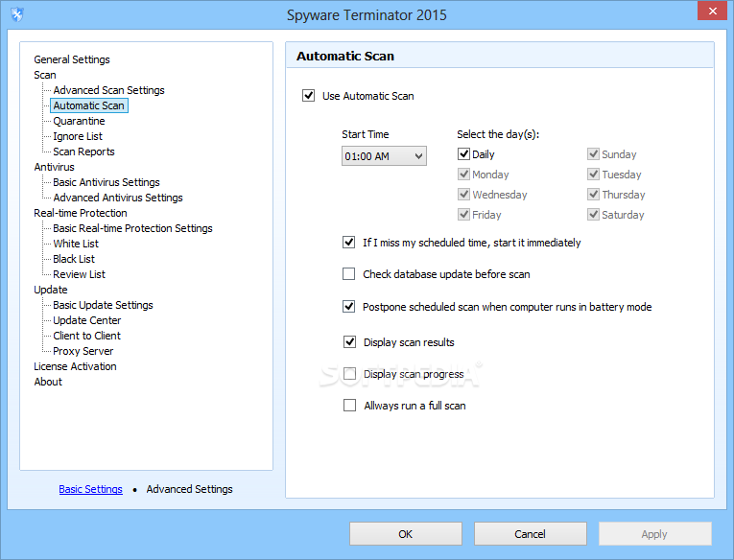Enable Always run a full scan
Viewport: 734px width, 560px height.
pos(349,406)
